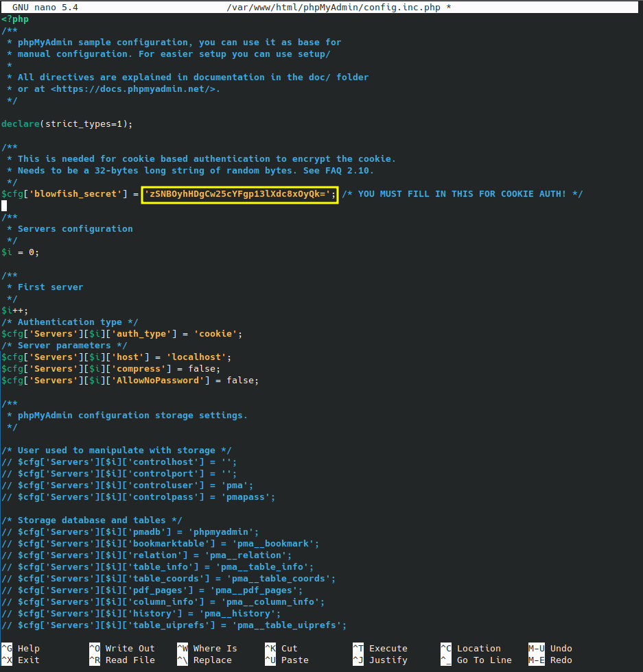
Task: Click 'phpMyAdmin configuration storage settings' comment
Action: click(128, 416)
